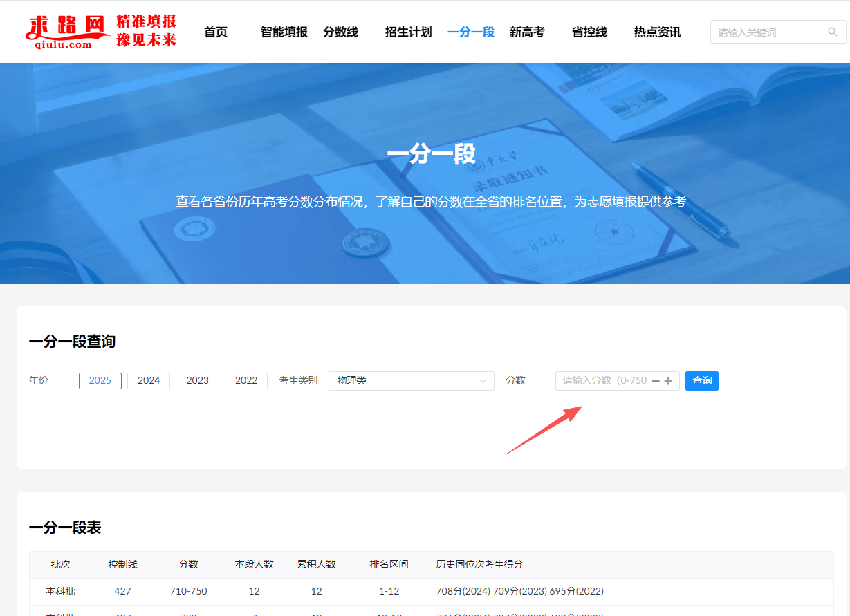Click the plus stepper beside score input

click(x=668, y=380)
